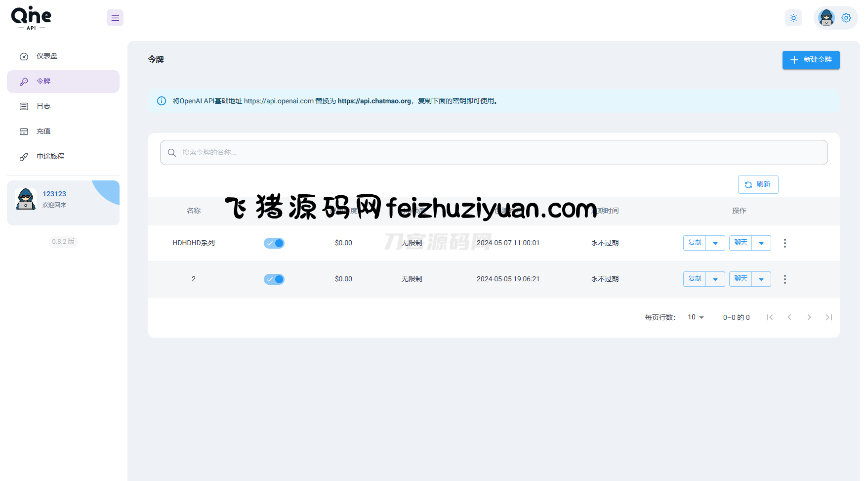Open rows per page dropdown
Viewport: 868px width, 481px height.
(x=696, y=317)
